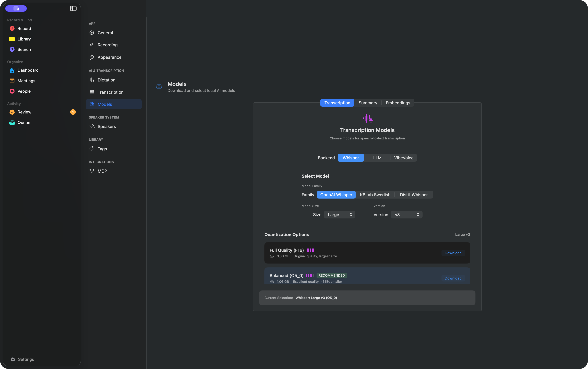The height and width of the screenshot is (369, 588).
Task: Download the Balanced (Q5_0) model
Action: click(x=453, y=278)
